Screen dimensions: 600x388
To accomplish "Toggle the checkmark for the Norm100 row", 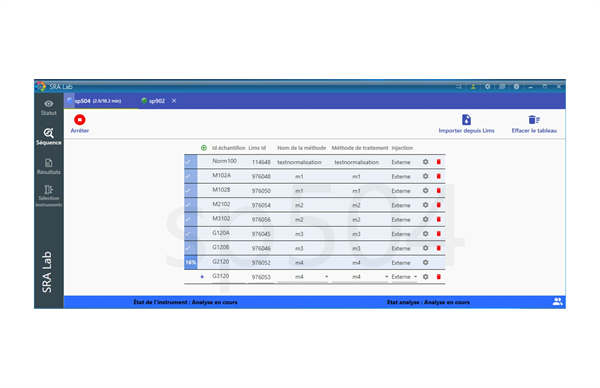I will point(190,162).
